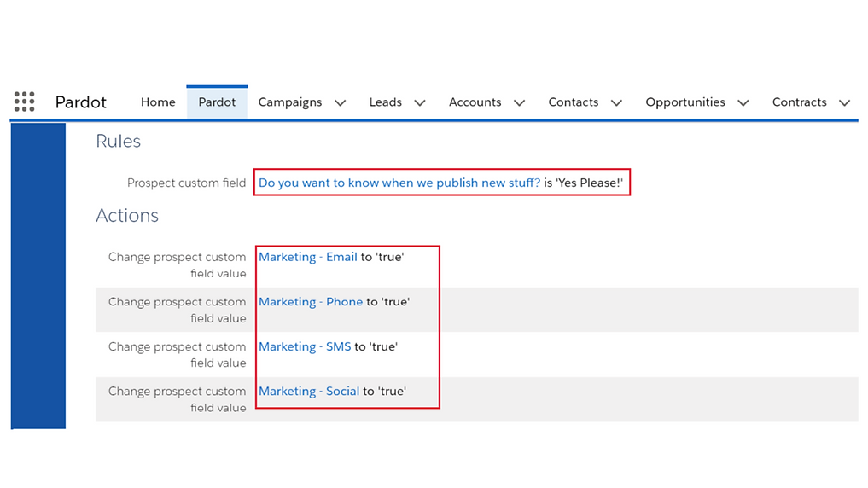Click 'Change prospect custom field value' label in Social row
Image resolution: width=868 pixels, height=488 pixels.
(178, 399)
